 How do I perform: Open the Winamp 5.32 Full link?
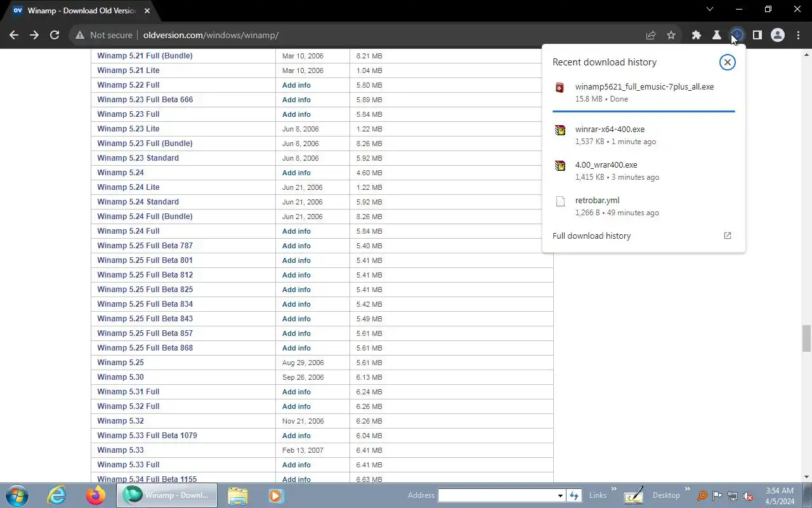[x=128, y=406]
